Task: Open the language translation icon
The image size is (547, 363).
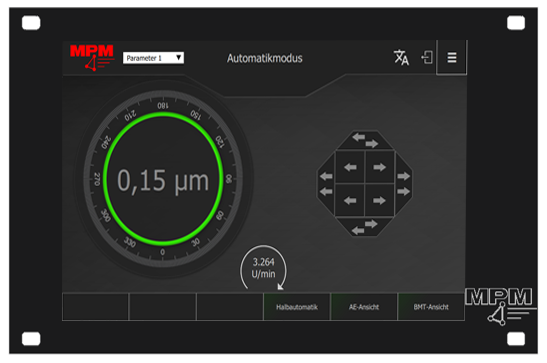Action: click(401, 58)
